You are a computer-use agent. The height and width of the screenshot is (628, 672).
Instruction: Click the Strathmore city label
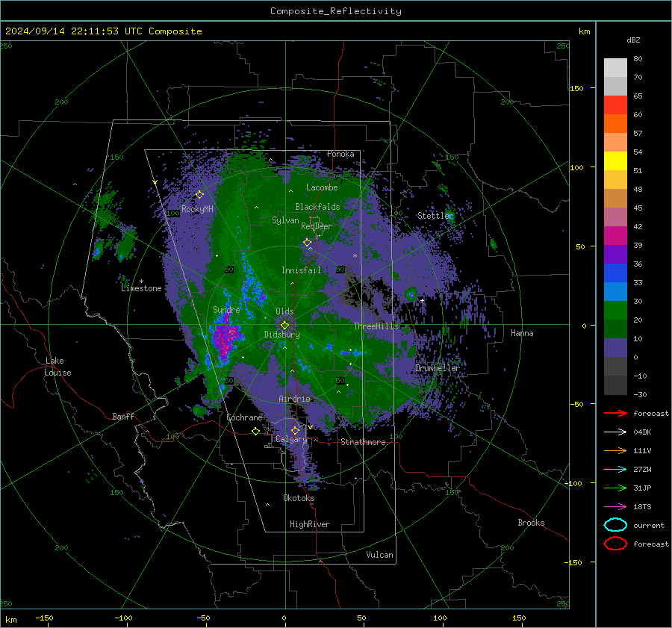(x=363, y=442)
